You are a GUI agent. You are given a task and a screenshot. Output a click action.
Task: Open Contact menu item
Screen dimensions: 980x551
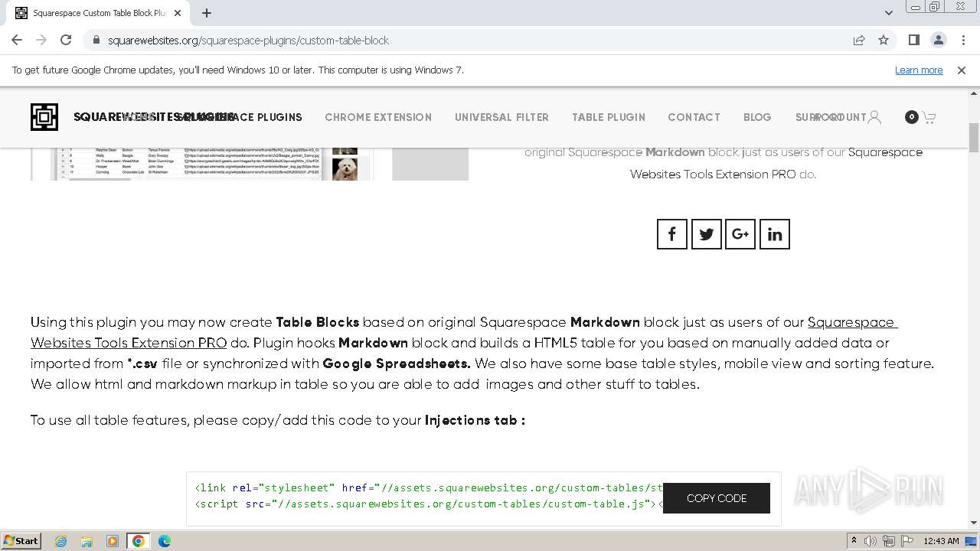coord(694,117)
